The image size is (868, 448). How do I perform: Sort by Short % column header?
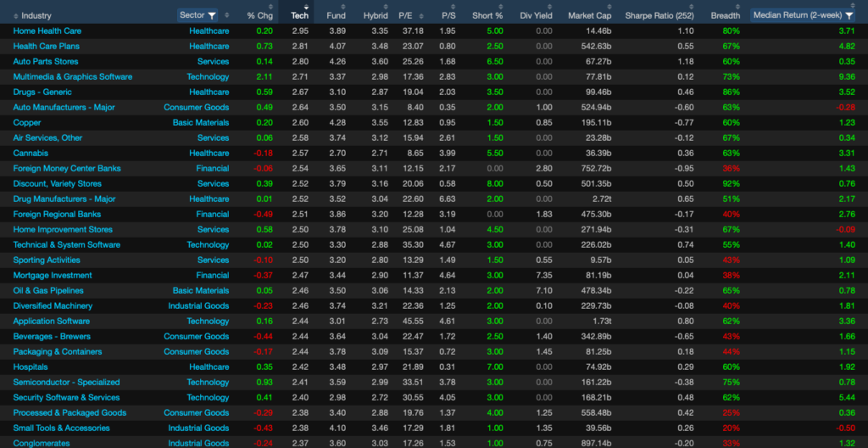tap(487, 15)
